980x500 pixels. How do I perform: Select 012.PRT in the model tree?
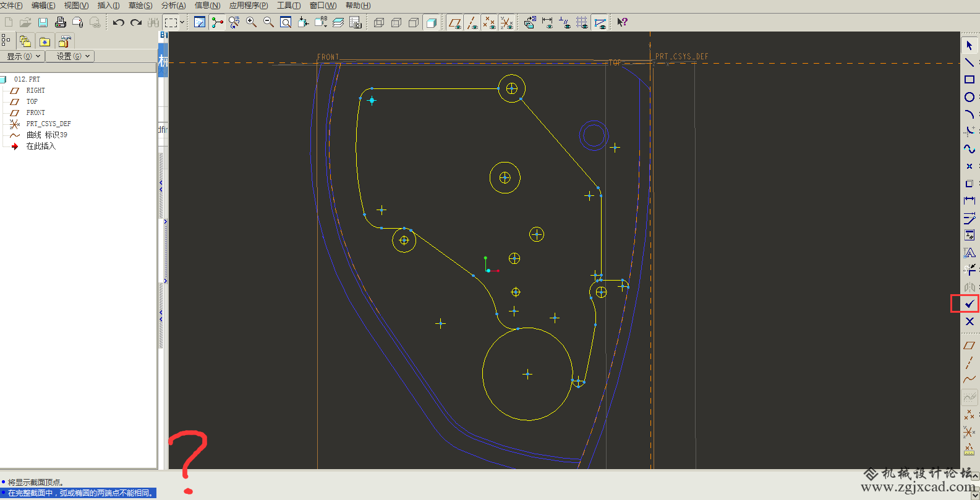tap(27, 79)
